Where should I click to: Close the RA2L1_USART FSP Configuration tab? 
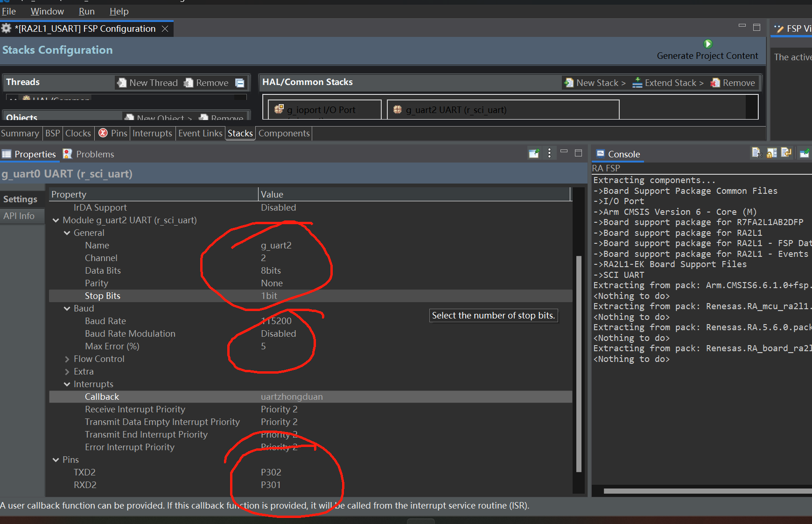click(165, 29)
